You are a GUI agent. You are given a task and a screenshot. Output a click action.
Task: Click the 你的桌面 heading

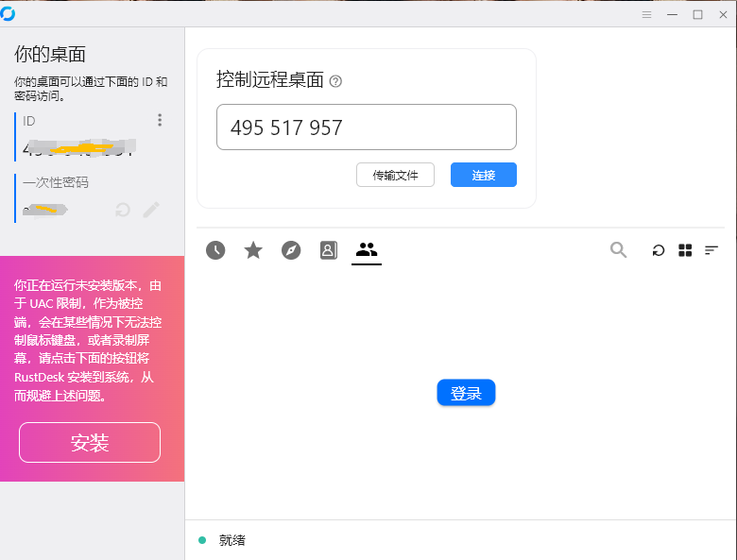point(50,55)
